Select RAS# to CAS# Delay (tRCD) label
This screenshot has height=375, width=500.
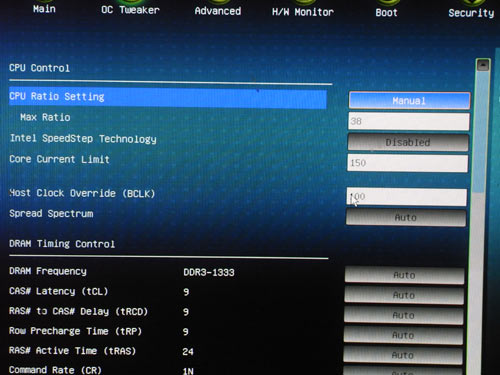click(x=78, y=311)
